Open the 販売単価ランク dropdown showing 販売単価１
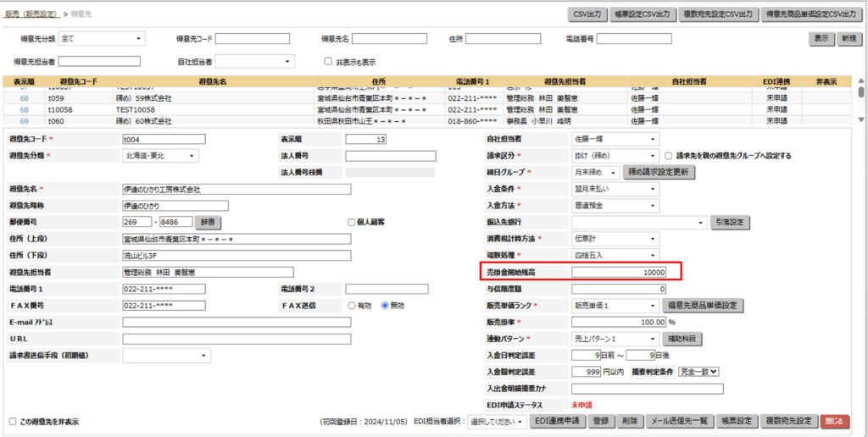Screen dimensions: 868x437 [615, 306]
